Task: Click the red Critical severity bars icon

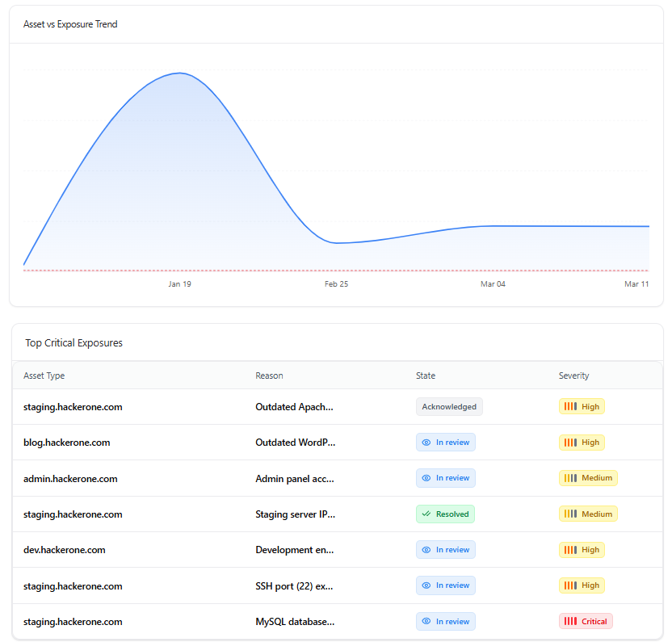Action: coord(570,621)
